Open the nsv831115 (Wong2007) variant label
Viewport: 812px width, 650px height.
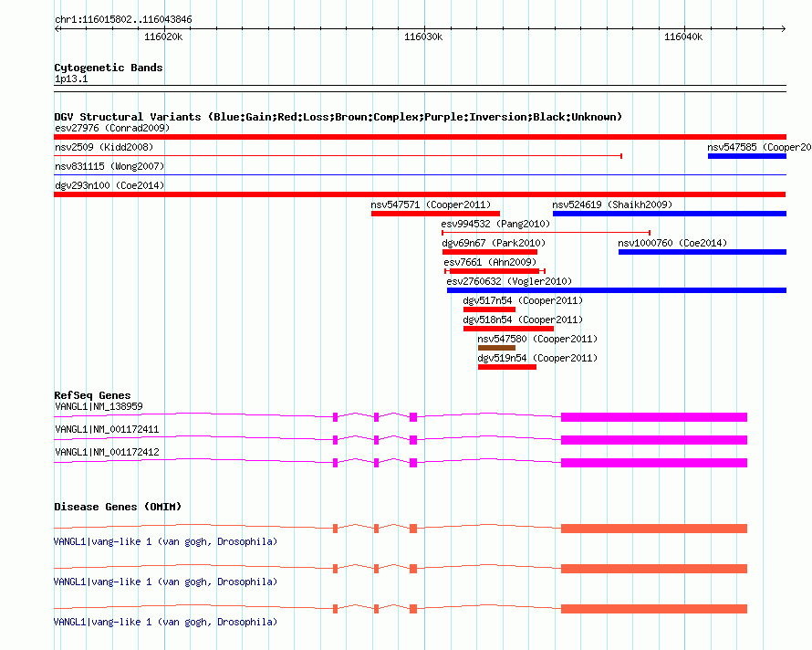[109, 166]
